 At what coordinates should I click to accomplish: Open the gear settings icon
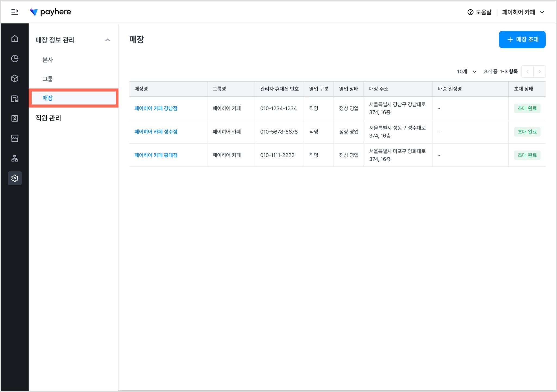(15, 178)
